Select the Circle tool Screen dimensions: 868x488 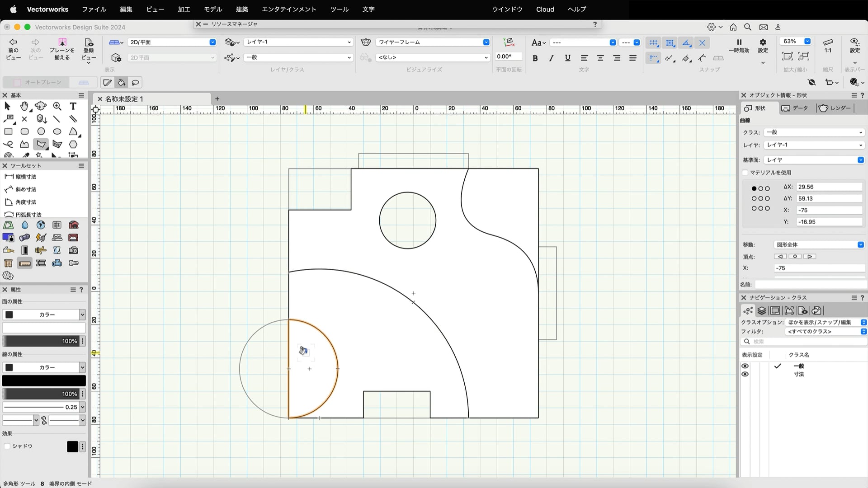(41, 131)
